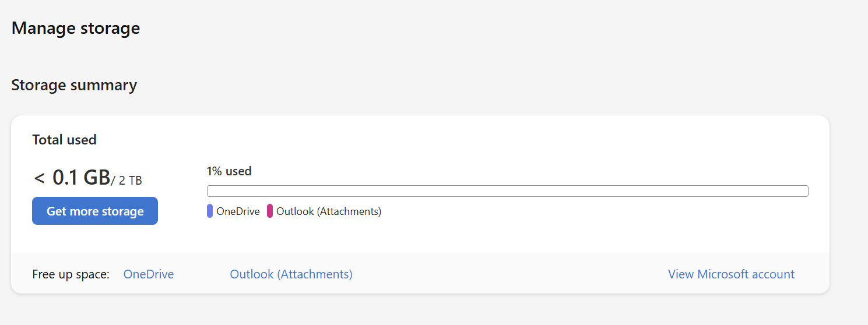Click the Manage storage page title
This screenshot has width=868, height=325.
[76, 28]
